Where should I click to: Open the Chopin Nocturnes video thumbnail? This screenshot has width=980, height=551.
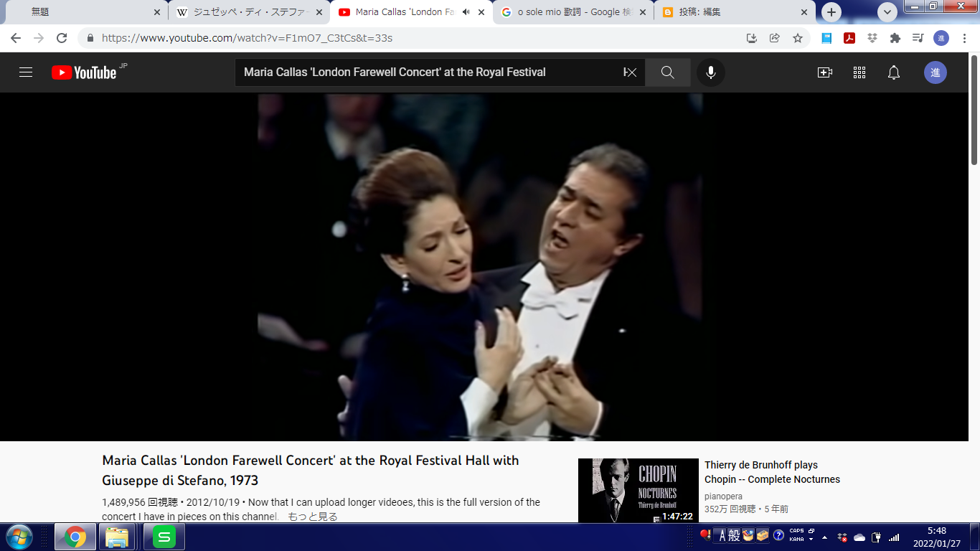click(x=639, y=491)
